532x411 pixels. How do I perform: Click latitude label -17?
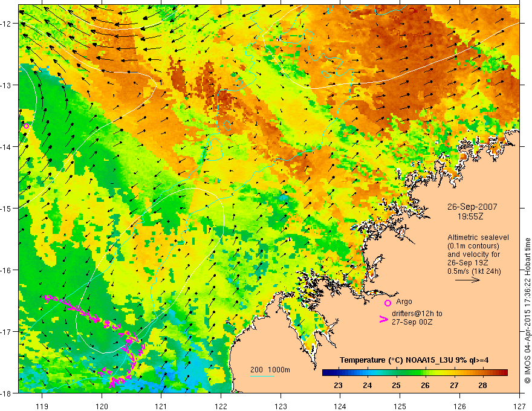click(7, 331)
